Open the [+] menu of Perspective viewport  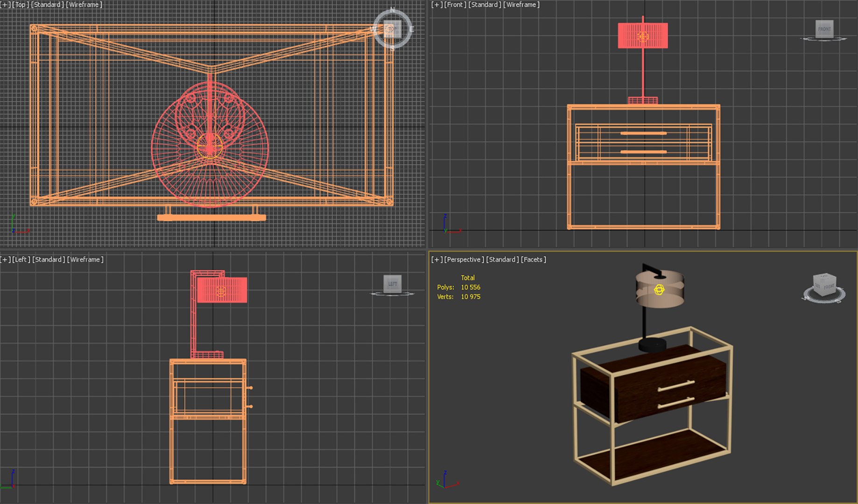coord(437,259)
